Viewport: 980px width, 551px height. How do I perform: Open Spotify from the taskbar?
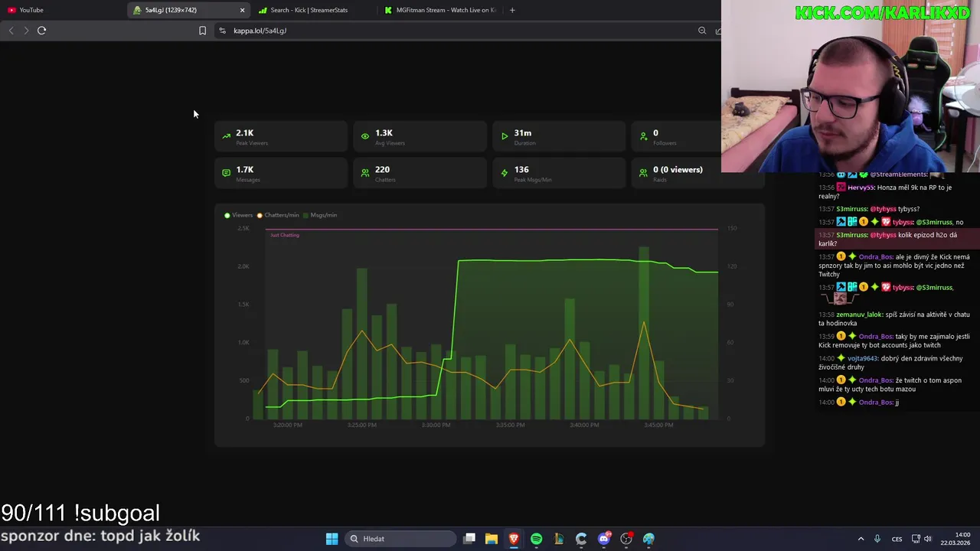click(536, 539)
